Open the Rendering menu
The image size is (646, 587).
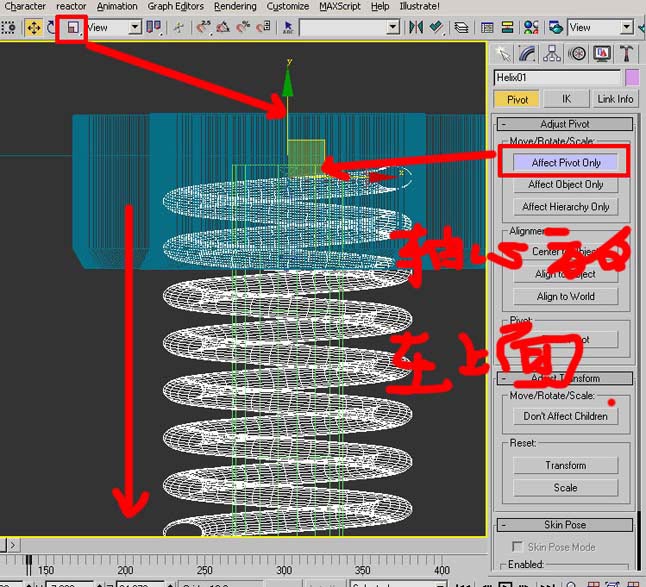(x=235, y=6)
